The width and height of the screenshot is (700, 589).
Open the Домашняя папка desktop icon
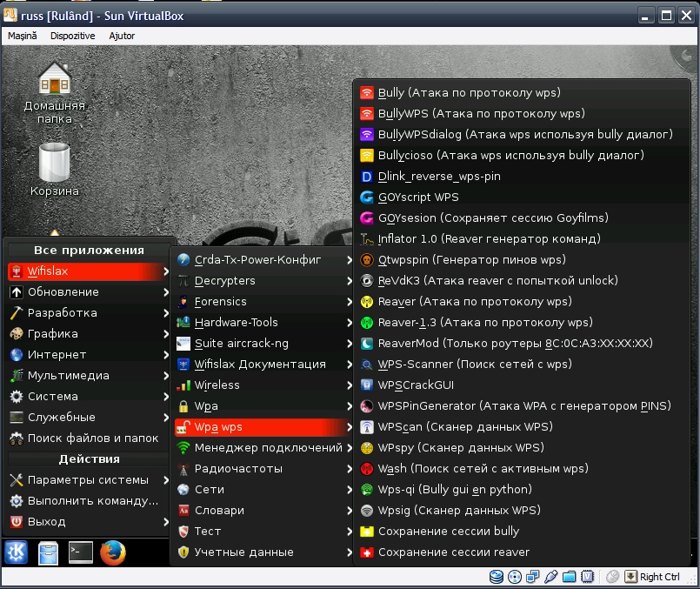pos(54,93)
